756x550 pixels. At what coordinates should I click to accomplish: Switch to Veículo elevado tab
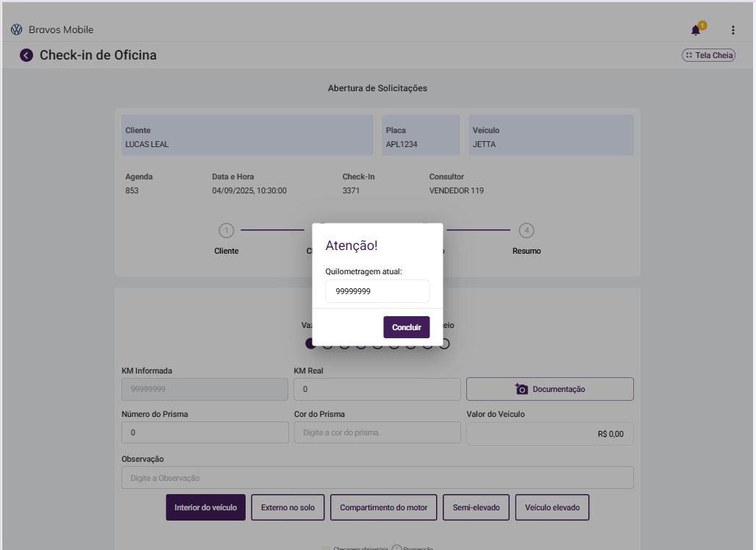point(552,507)
